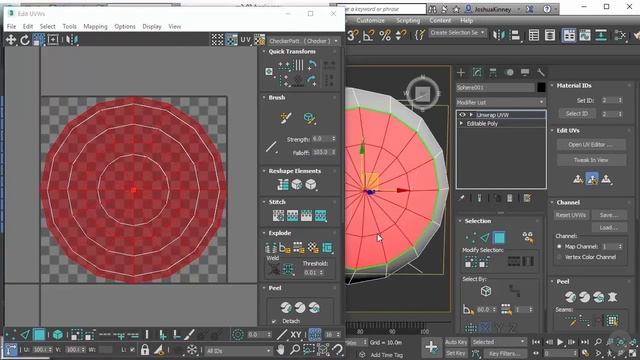This screenshot has height=360, width=640.
Task: Click the Pan hand tool in UV editor
Action: point(280,350)
